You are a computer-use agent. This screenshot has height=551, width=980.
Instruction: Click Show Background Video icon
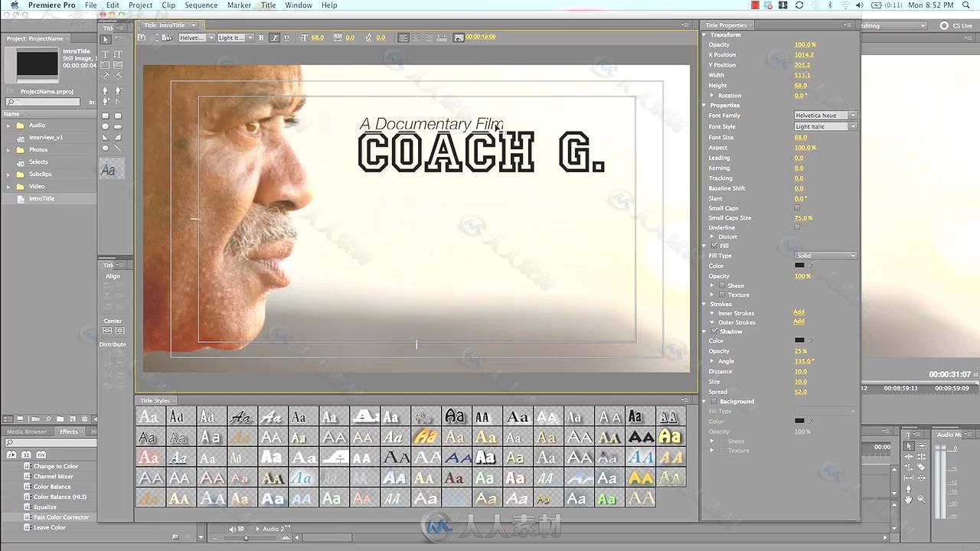coord(459,37)
